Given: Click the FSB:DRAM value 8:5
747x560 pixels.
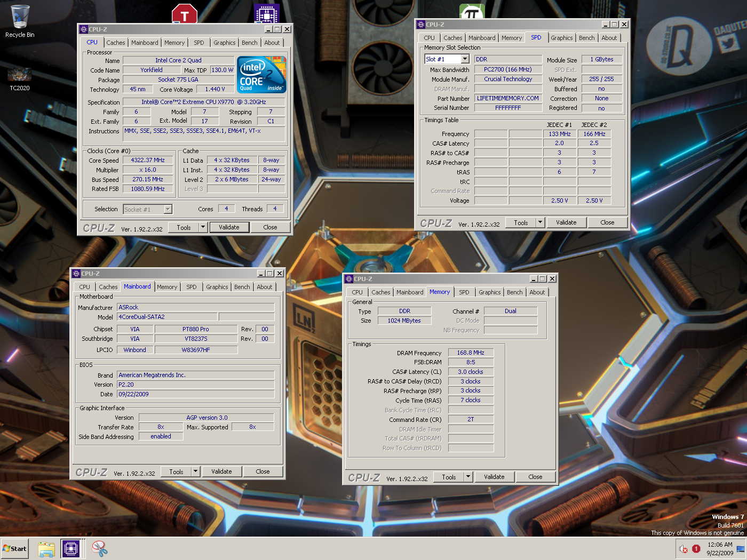Looking at the screenshot, I should [471, 362].
